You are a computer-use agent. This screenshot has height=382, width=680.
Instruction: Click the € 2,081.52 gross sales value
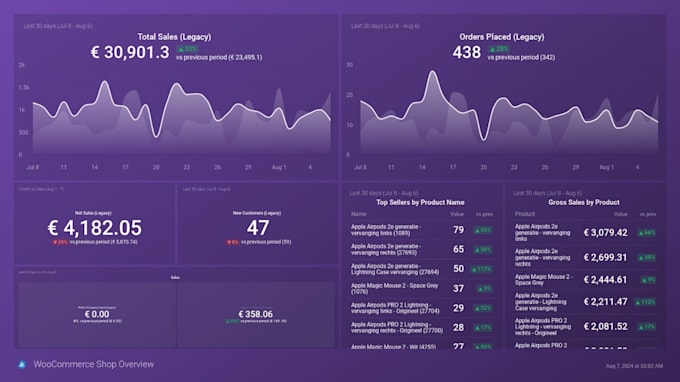[605, 326]
